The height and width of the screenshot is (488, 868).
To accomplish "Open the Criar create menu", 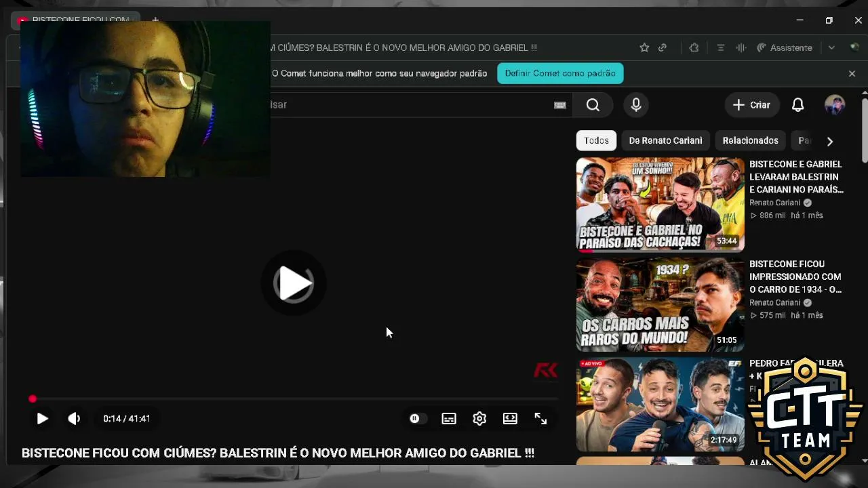I will point(752,105).
